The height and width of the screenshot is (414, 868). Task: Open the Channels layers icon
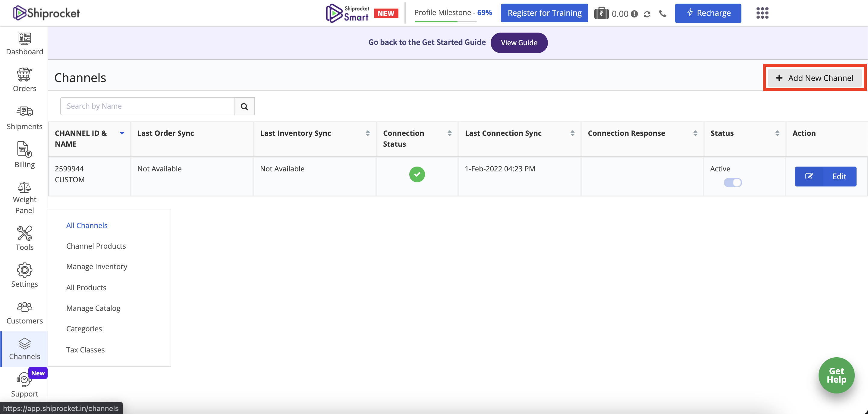point(25,343)
